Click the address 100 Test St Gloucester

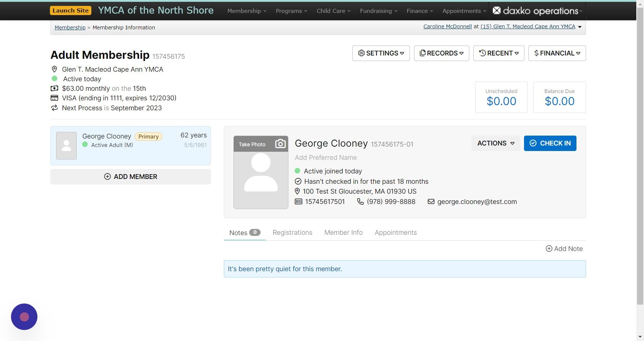[360, 191]
